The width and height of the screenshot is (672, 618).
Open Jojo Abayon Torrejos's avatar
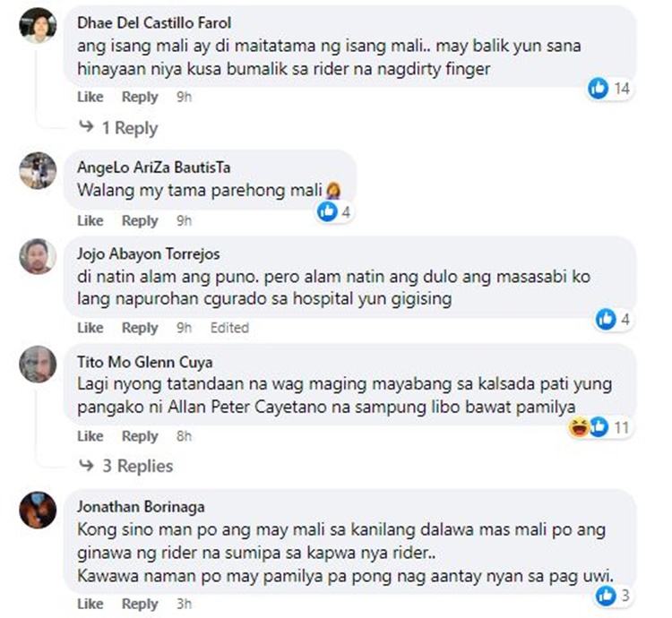[38, 256]
